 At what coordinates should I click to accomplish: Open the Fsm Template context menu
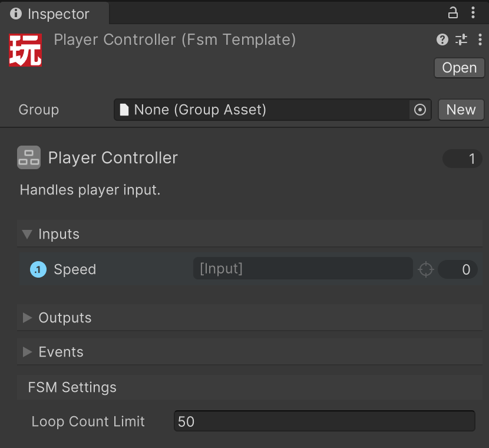click(480, 39)
